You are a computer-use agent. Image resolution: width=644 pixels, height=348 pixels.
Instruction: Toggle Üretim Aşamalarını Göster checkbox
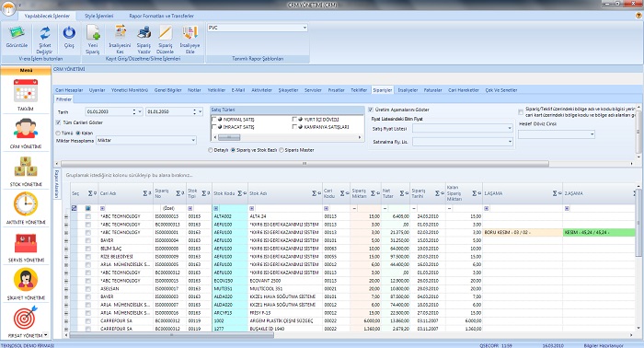[371, 110]
